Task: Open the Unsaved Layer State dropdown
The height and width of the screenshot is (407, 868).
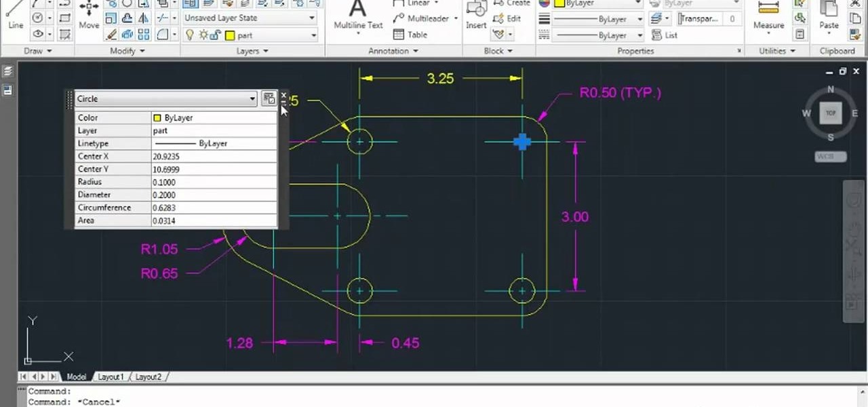Action: pyautogui.click(x=311, y=18)
